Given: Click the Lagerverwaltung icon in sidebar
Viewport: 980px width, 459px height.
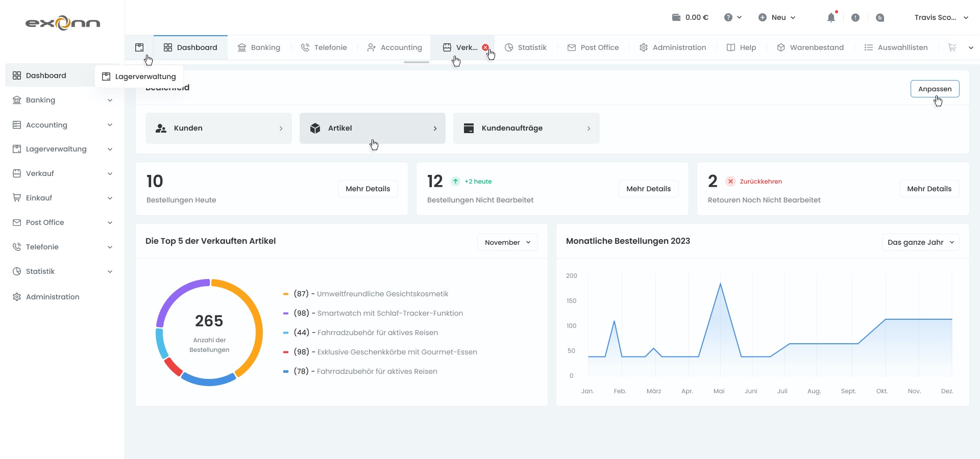Looking at the screenshot, I should point(17,149).
